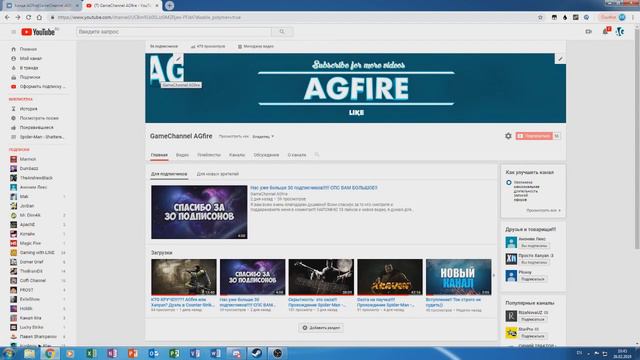Bookmark this page with the star
The height and width of the screenshot is (360, 640).
[x=540, y=17]
